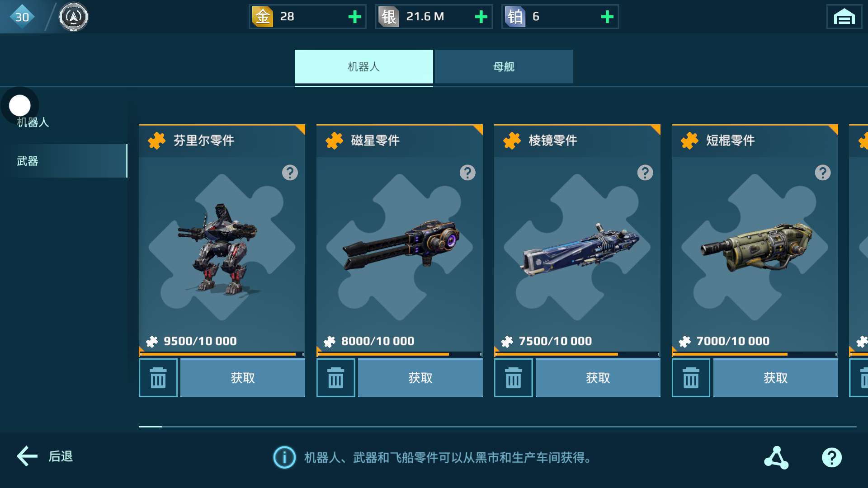Open the network share icon at bottom
The width and height of the screenshot is (868, 488).
coord(776,457)
